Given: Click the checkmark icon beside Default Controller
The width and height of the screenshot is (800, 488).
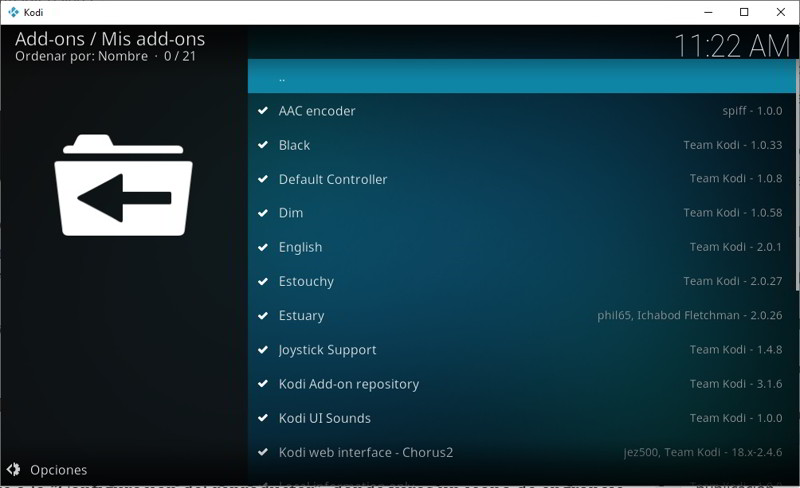Looking at the screenshot, I should click(x=263, y=180).
